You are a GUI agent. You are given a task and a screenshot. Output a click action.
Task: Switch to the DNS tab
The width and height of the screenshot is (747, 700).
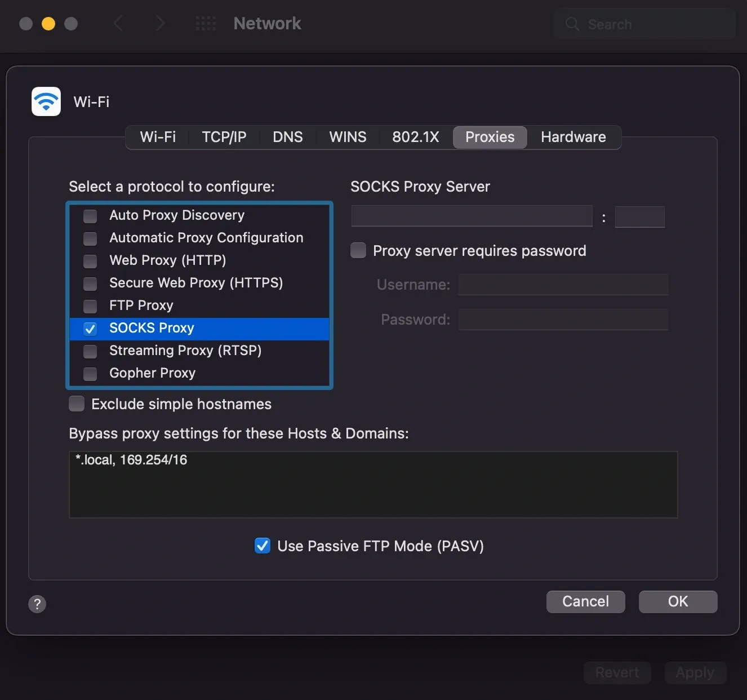pyautogui.click(x=287, y=137)
